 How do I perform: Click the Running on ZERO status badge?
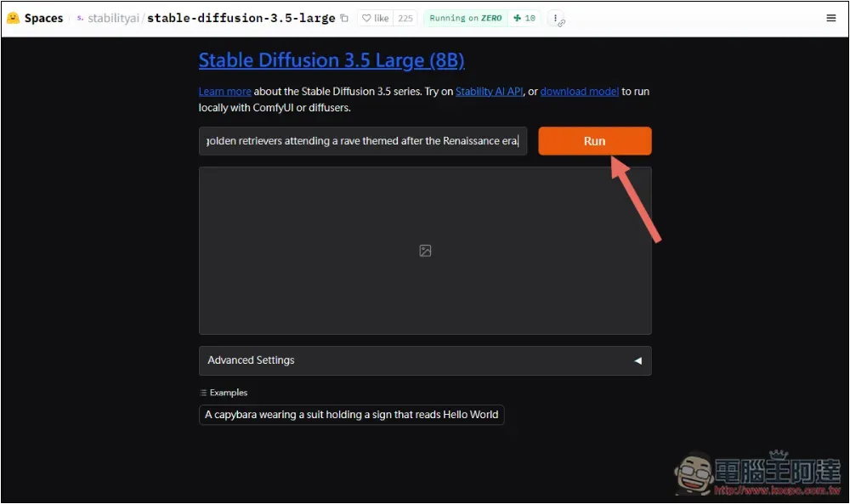click(466, 18)
